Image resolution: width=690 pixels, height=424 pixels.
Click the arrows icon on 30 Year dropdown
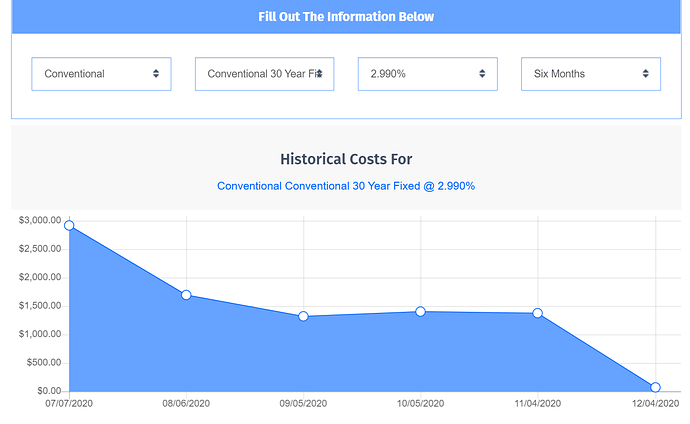(319, 73)
